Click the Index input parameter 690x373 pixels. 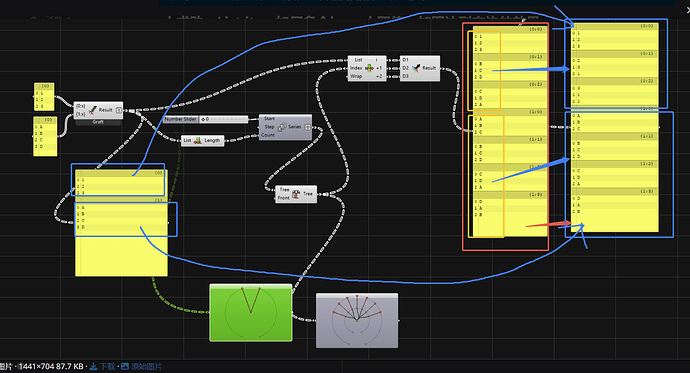[356, 68]
